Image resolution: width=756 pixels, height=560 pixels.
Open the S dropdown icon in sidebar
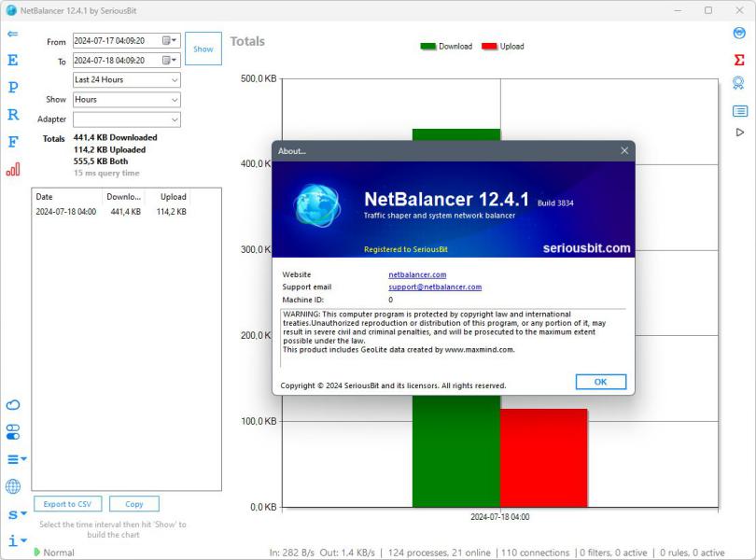tap(18, 514)
